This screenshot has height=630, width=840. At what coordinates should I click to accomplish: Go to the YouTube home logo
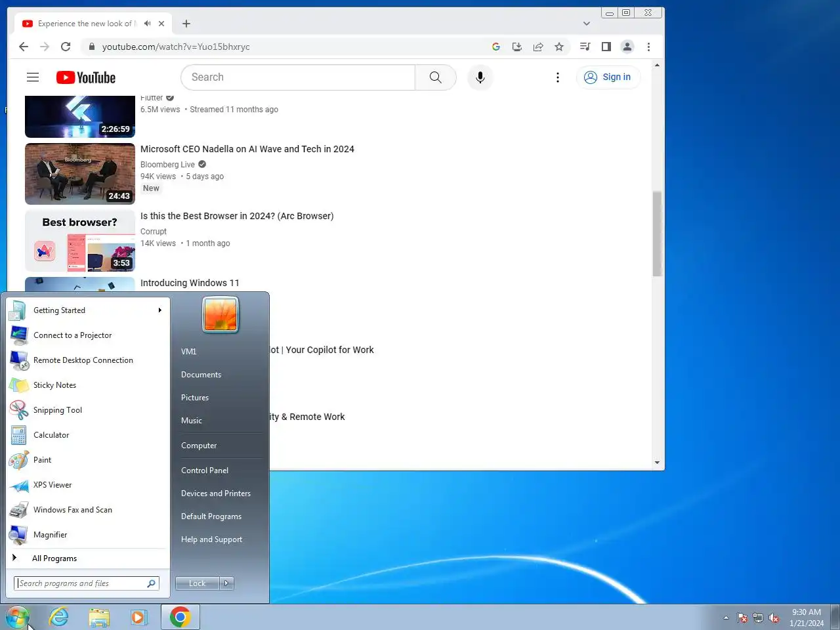tap(86, 77)
